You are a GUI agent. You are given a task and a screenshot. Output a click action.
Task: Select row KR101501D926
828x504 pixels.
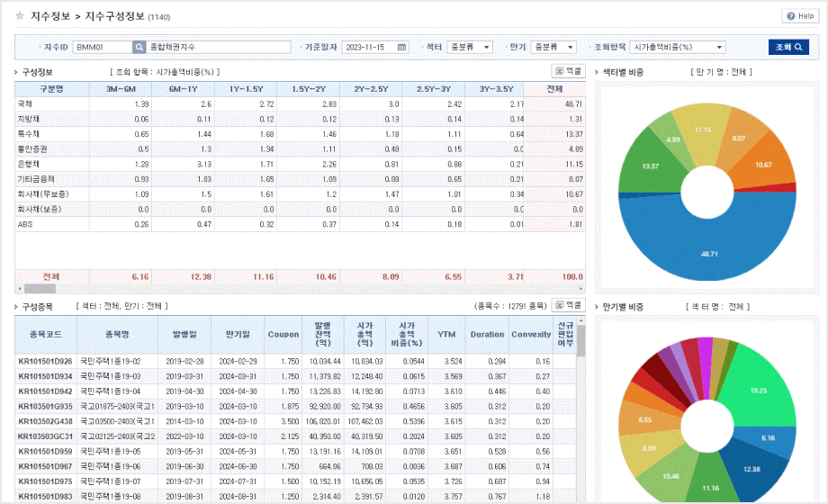(x=296, y=362)
